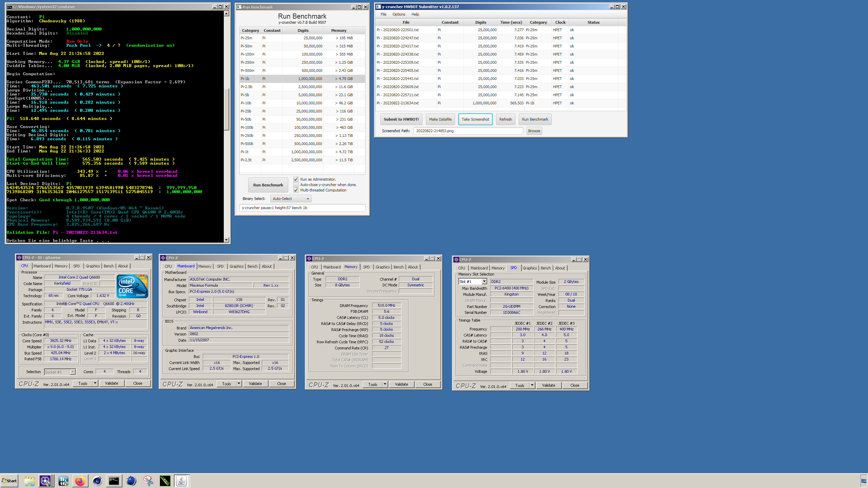Click title icon of CPU-Z Mainboard window

163,258
